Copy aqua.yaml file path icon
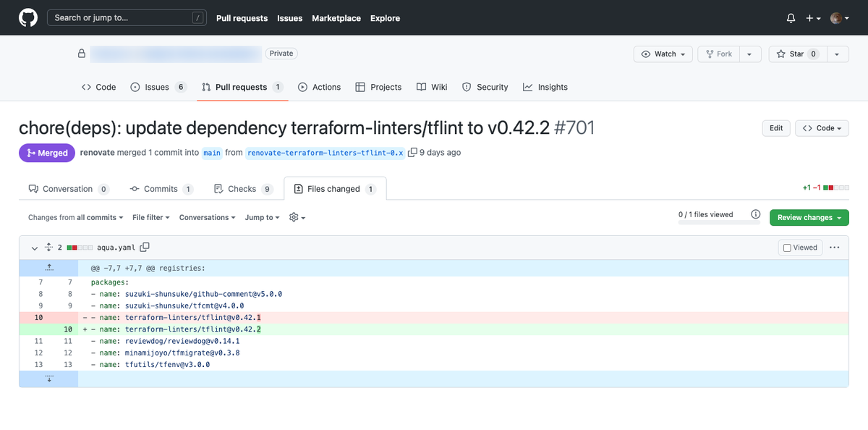Image resolution: width=868 pixels, height=430 pixels. coord(145,247)
